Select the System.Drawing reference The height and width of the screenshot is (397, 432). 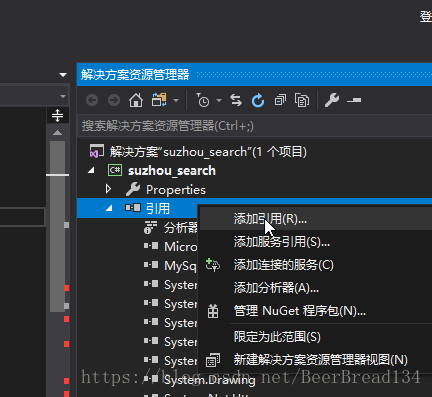[x=210, y=380]
